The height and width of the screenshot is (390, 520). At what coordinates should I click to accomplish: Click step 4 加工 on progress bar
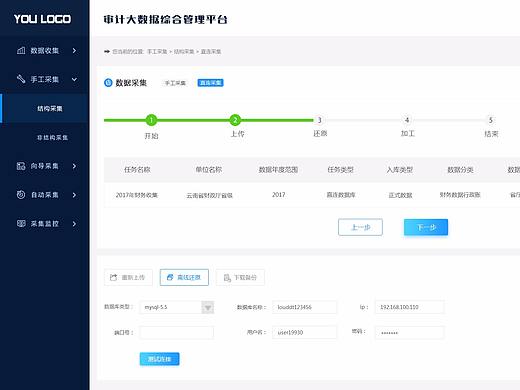pyautogui.click(x=407, y=120)
